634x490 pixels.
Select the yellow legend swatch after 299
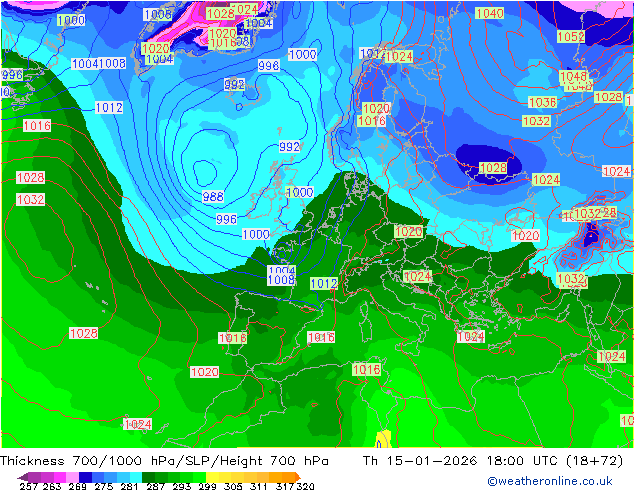click(x=212, y=477)
